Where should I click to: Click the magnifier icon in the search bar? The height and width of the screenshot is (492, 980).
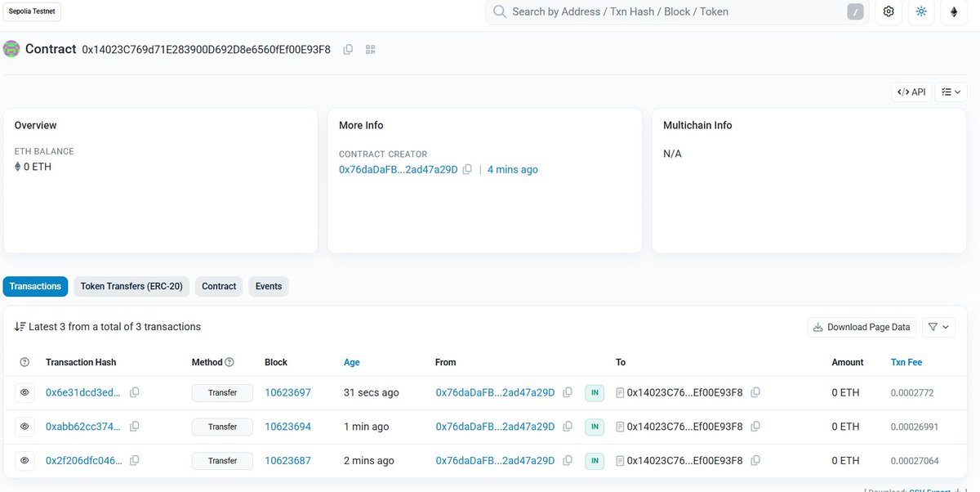point(500,11)
